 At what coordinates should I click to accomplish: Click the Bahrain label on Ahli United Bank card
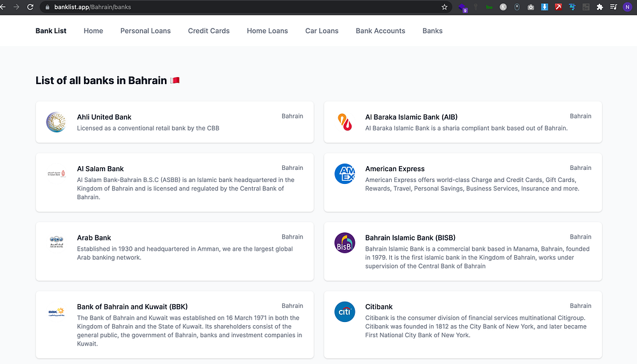pyautogui.click(x=292, y=116)
